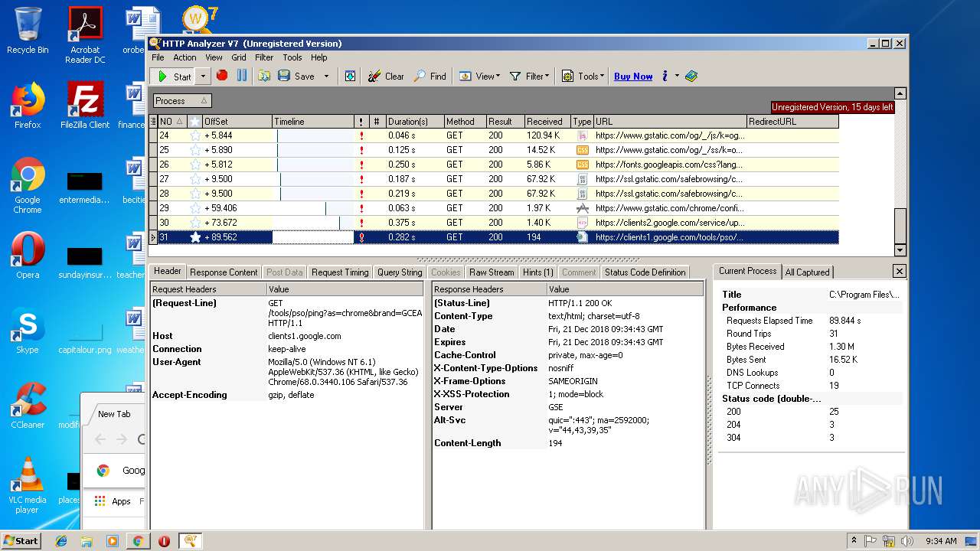Screen dimensions: 980x551
Task: Open the View toolbar dropdown
Action: (x=479, y=77)
